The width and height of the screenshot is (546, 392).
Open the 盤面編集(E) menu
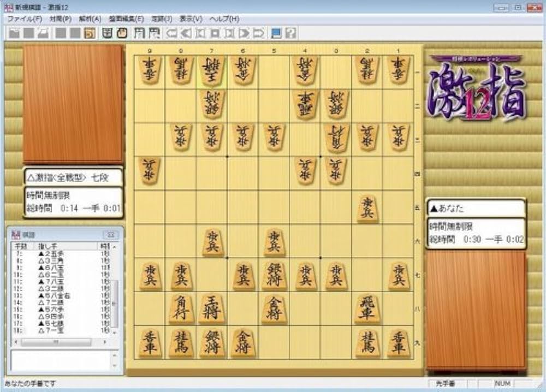pos(126,19)
